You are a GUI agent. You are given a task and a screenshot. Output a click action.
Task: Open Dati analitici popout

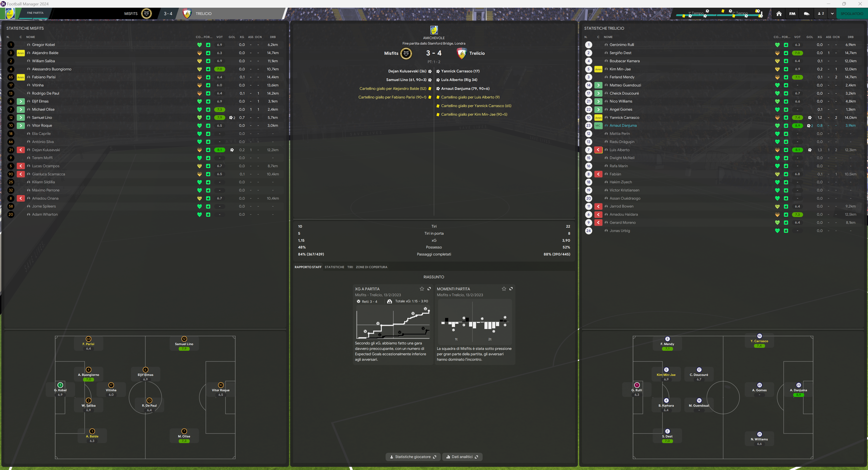[x=462, y=457]
